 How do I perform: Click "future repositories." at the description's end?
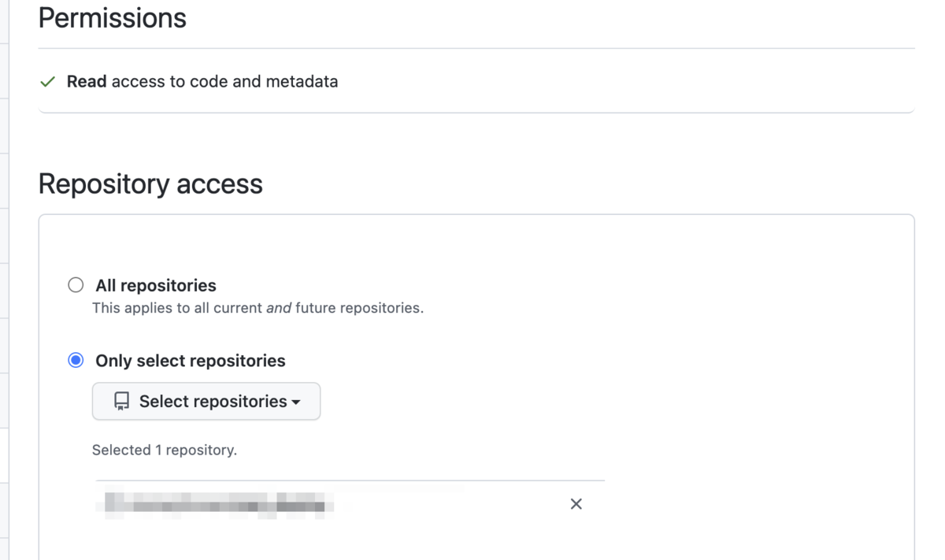pos(360,308)
